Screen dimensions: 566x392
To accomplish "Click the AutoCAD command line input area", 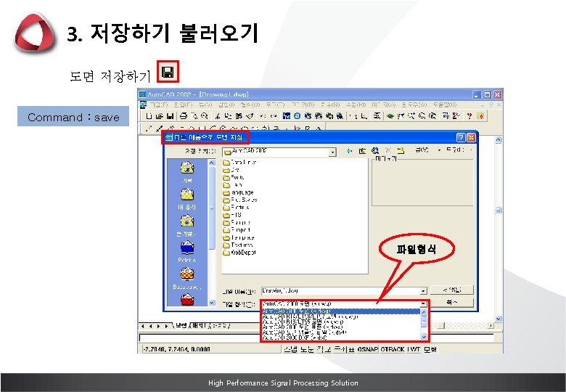I will [x=316, y=338].
